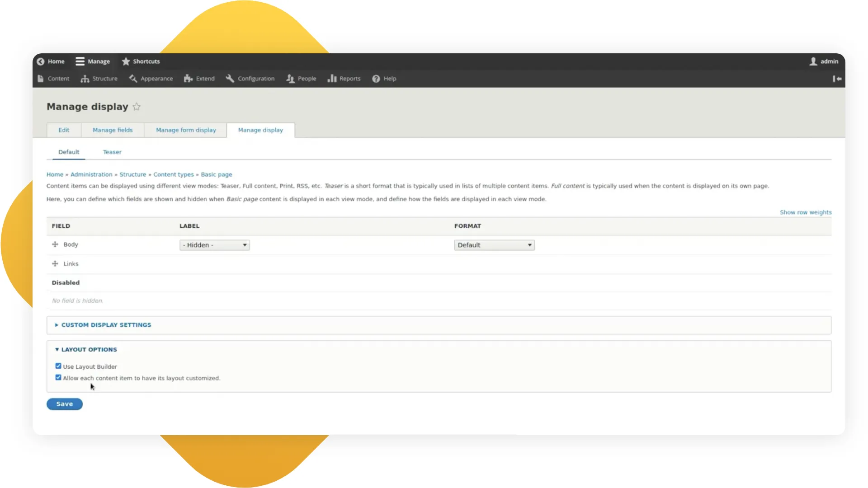Open Administration breadcrumb link
Image resolution: width=868 pixels, height=488 pixels.
click(91, 174)
